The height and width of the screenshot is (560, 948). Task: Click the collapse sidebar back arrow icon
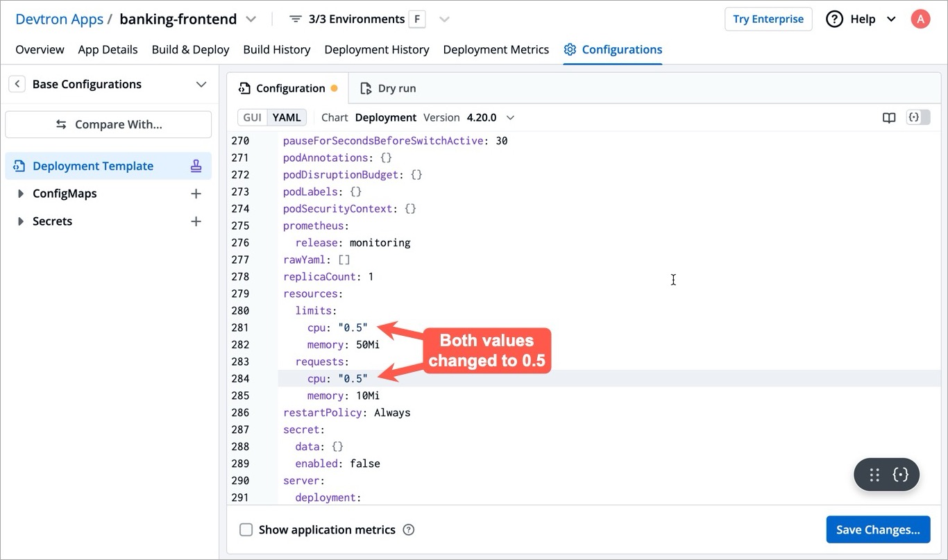tap(17, 84)
